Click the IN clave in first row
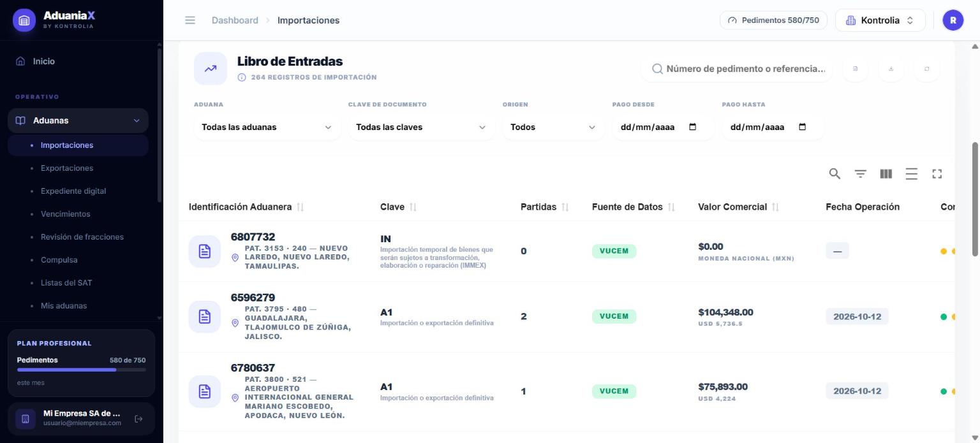The height and width of the screenshot is (443, 980). (385, 239)
